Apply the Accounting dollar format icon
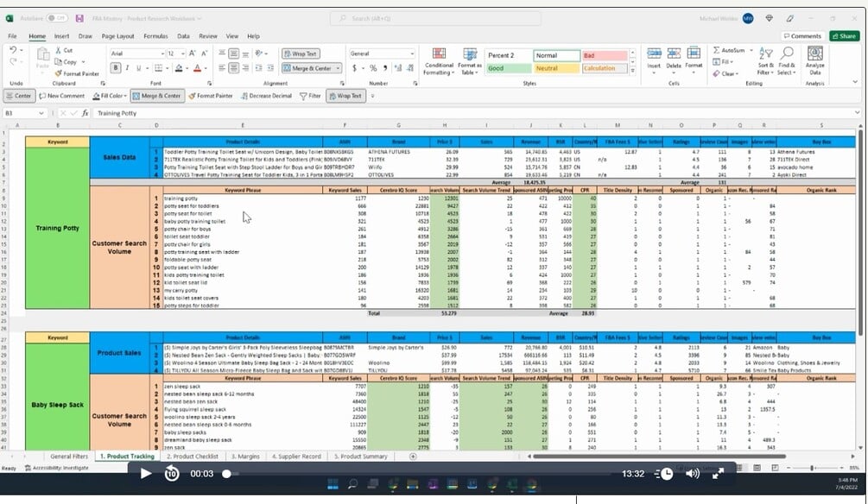The image size is (868, 504). coord(354,68)
